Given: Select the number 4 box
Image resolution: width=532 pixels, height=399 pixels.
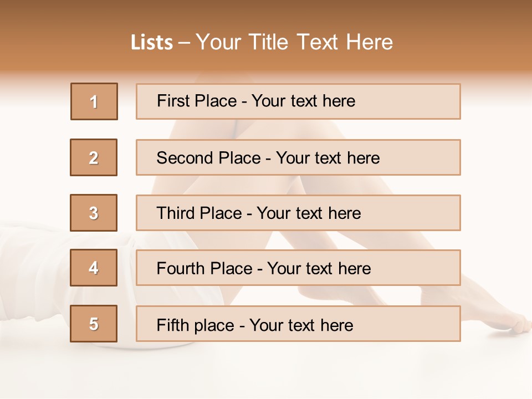Looking at the screenshot, I should [x=94, y=268].
